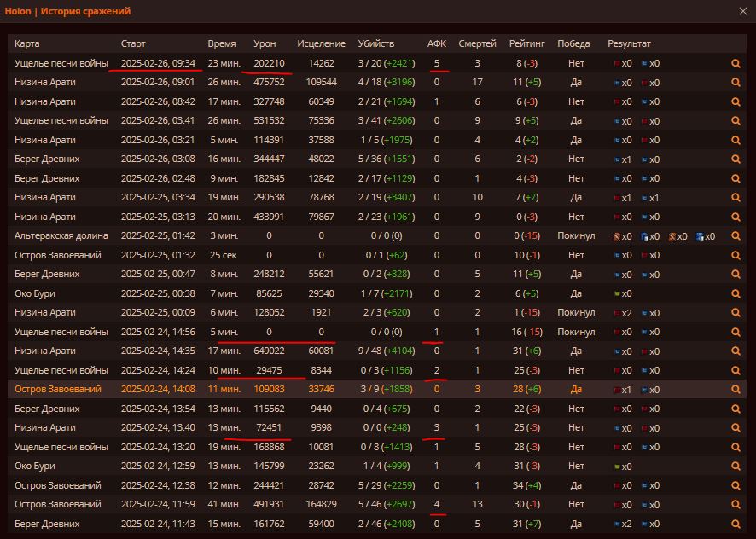Open the magnifier for the 2025-02-24, 12:59 row
The width and height of the screenshot is (756, 539).
tap(736, 467)
